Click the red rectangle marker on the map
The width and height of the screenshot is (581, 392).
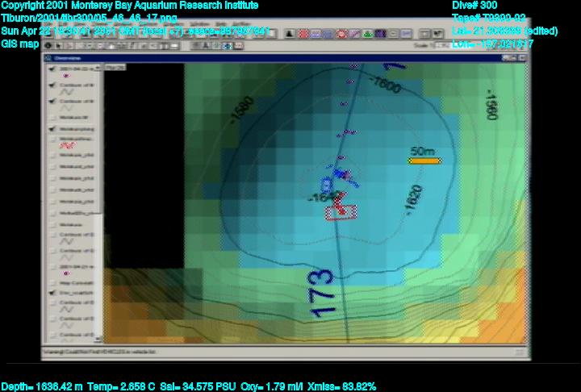click(341, 212)
